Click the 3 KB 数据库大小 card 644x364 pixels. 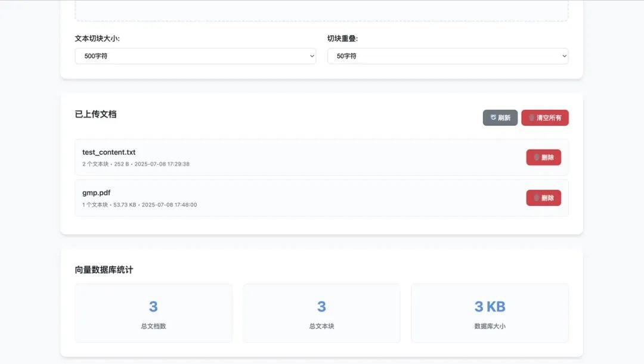click(490, 313)
